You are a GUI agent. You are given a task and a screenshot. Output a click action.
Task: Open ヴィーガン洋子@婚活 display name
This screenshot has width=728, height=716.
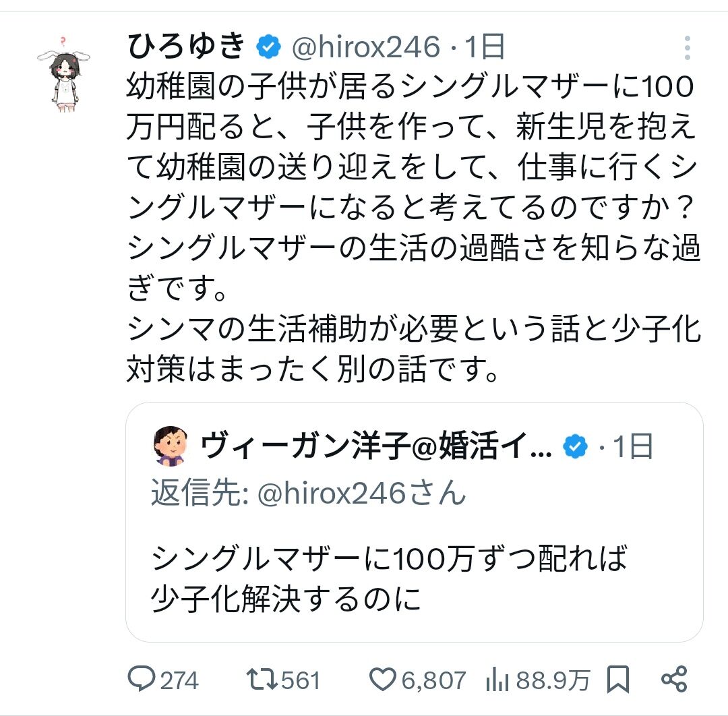[x=376, y=445]
